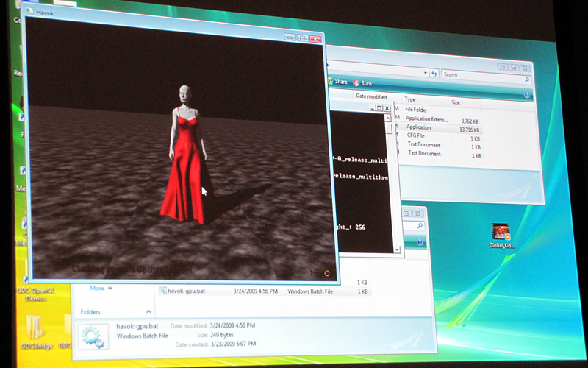This screenshot has height=368, width=588.
Task: Click the Search field in the upper Explorer
Action: pyautogui.click(x=486, y=77)
